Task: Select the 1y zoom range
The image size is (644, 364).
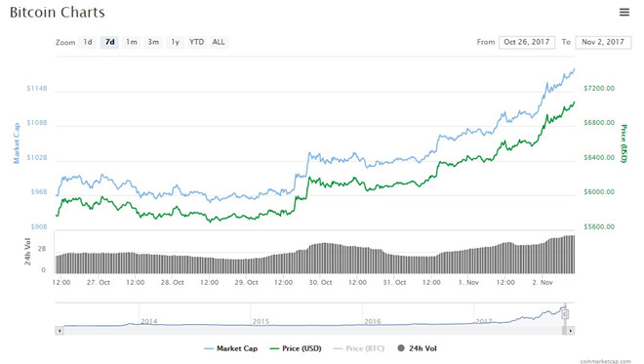Action: (x=176, y=42)
